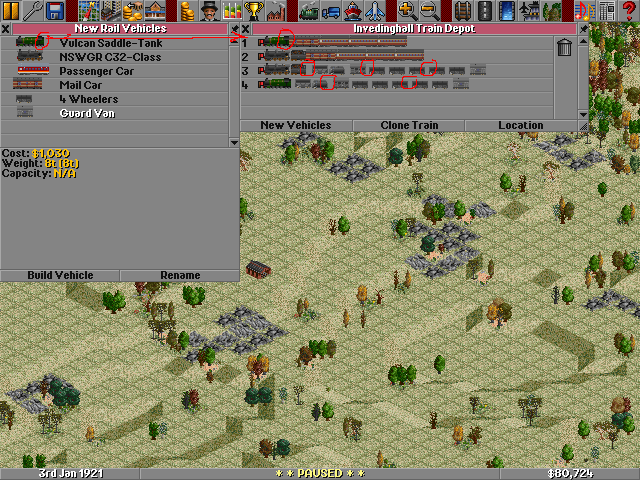This screenshot has height=480, width=640.
Task: Click the zoom in magnifier icon
Action: (x=408, y=11)
